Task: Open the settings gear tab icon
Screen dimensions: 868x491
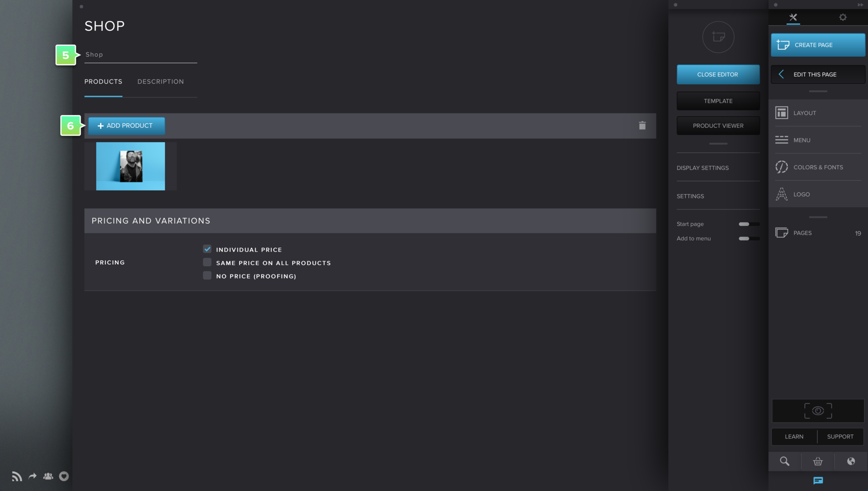Action: (843, 17)
